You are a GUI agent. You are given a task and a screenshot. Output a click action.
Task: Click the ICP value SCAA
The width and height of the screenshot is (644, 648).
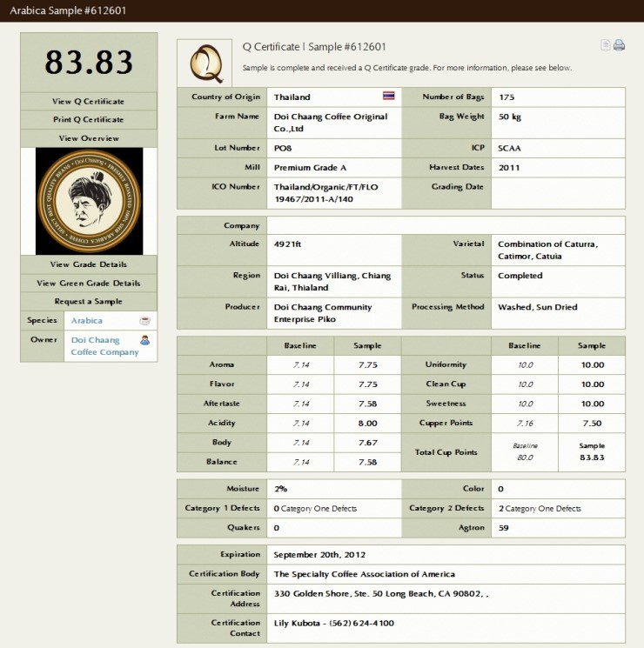pyautogui.click(x=509, y=149)
